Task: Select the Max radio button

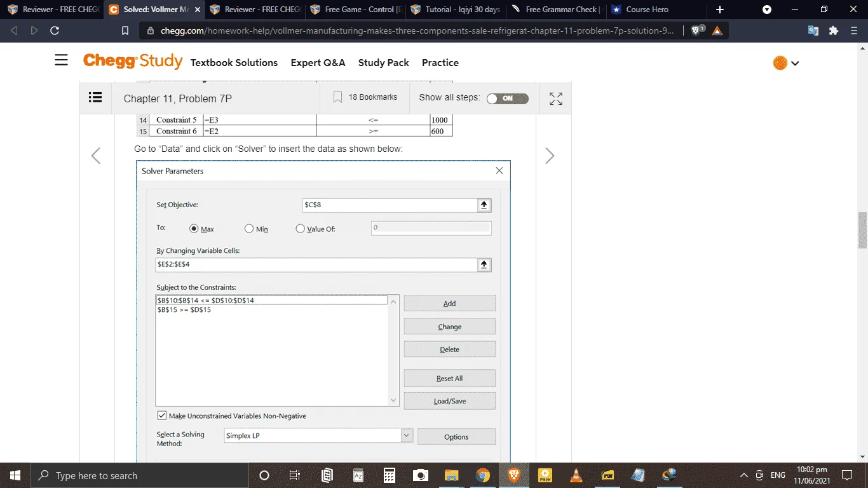Action: (x=194, y=229)
